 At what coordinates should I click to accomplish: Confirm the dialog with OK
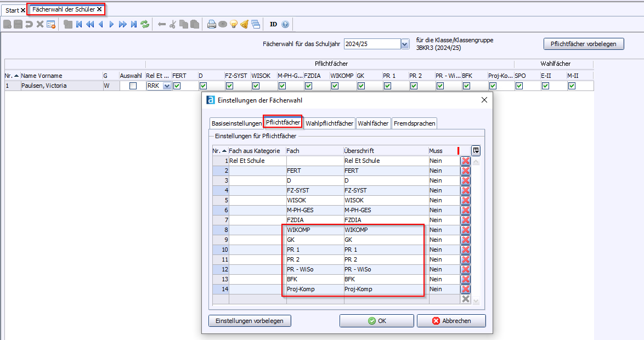[x=376, y=321]
